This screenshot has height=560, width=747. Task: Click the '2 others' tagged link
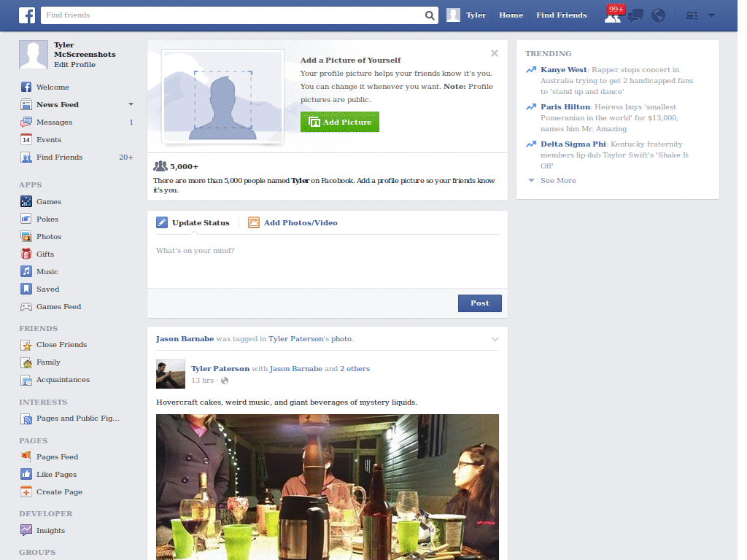coord(355,368)
